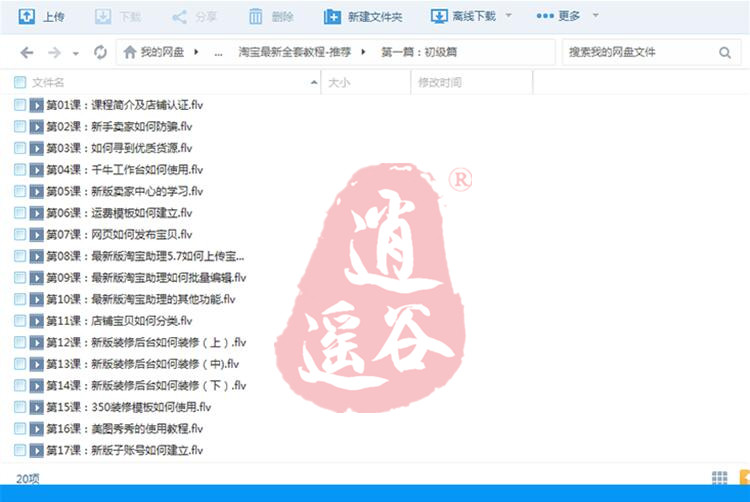Check the box for 第12课 file
The image size is (750, 502).
click(20, 342)
